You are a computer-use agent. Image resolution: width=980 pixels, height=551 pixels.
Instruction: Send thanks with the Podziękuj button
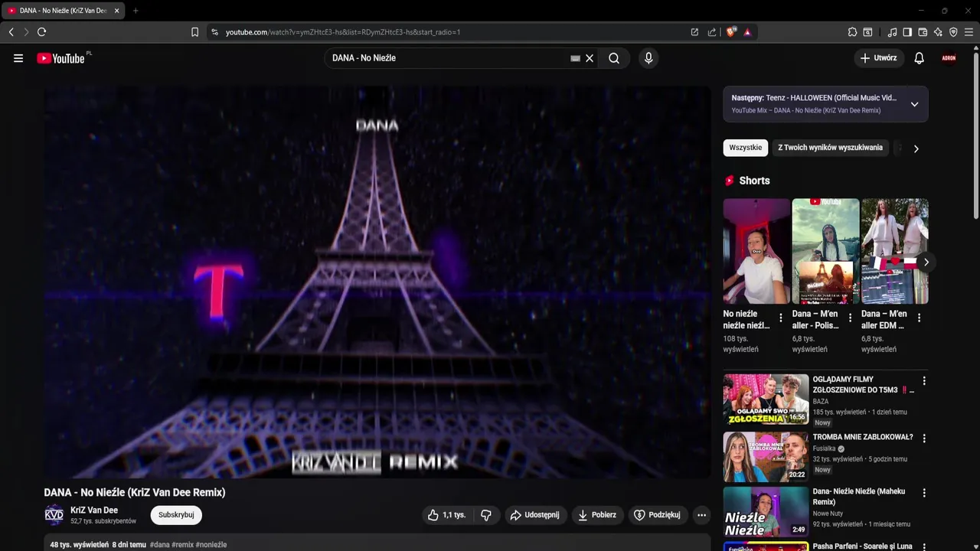(657, 515)
